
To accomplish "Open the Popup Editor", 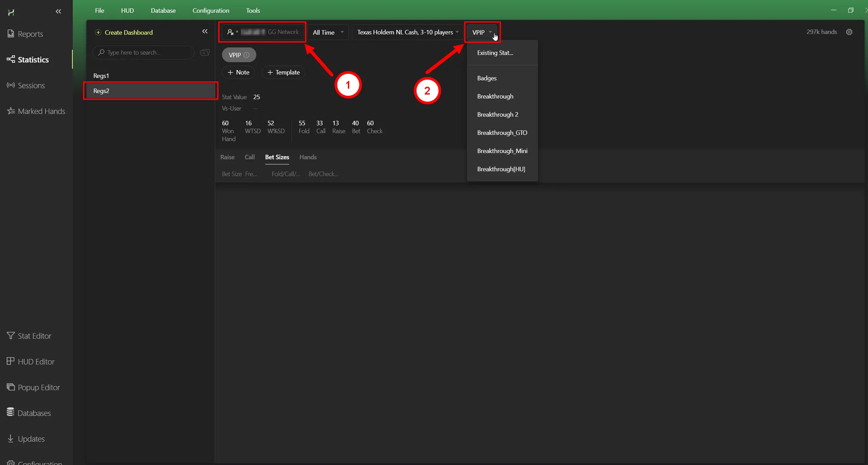I will pos(38,388).
